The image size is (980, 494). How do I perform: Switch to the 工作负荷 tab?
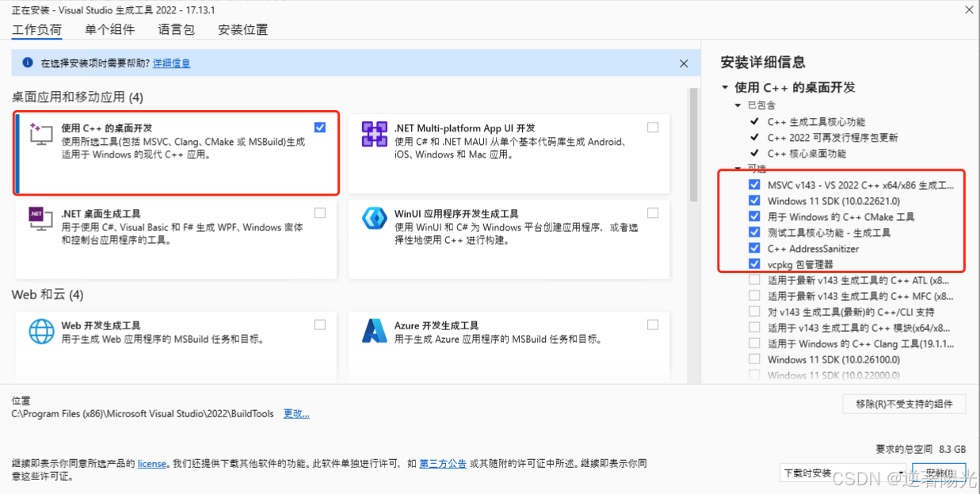[x=36, y=30]
